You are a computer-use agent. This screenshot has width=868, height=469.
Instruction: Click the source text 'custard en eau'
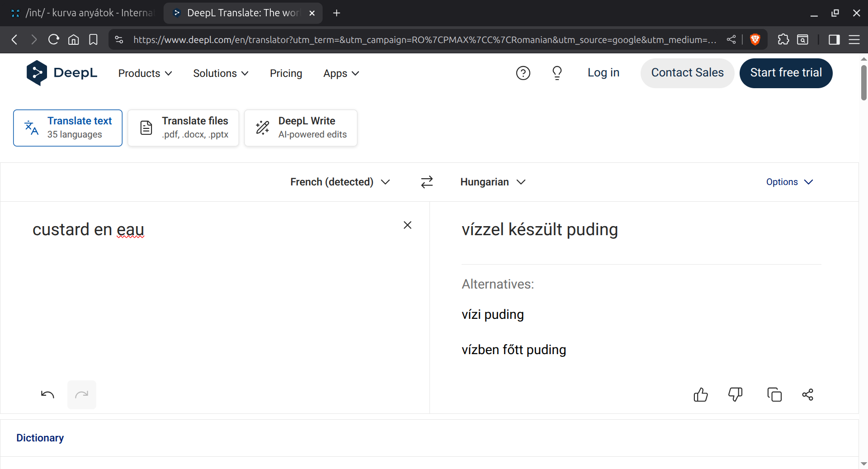pyautogui.click(x=88, y=230)
